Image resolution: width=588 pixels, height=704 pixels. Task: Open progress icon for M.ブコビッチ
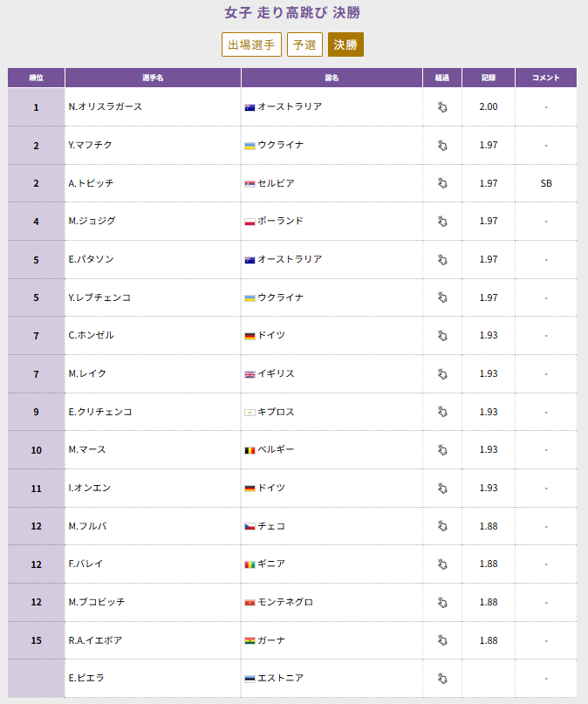click(x=442, y=602)
